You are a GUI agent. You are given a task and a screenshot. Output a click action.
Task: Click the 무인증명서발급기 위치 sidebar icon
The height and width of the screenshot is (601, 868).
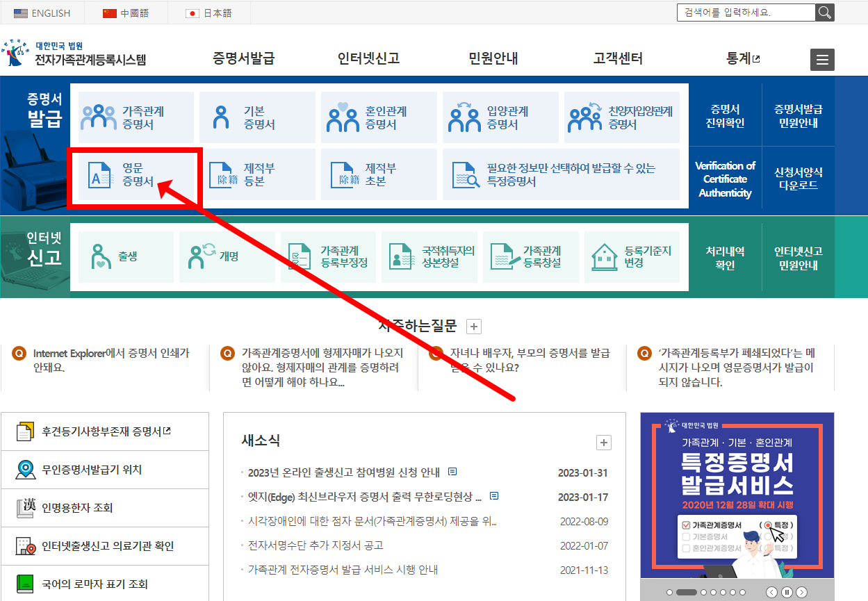[x=104, y=470]
